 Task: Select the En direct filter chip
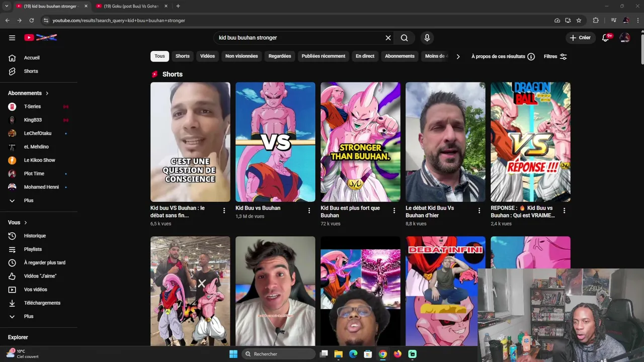(365, 56)
